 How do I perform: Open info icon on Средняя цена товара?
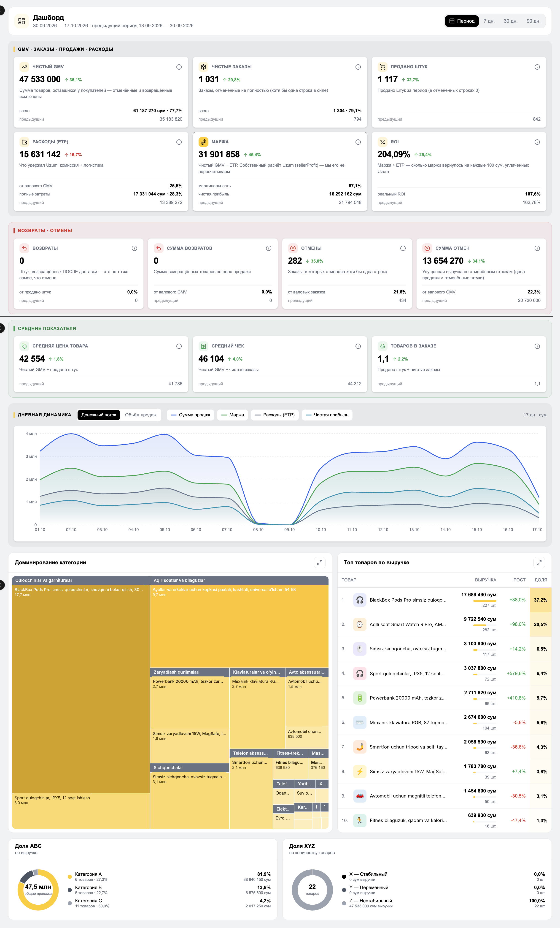(179, 346)
